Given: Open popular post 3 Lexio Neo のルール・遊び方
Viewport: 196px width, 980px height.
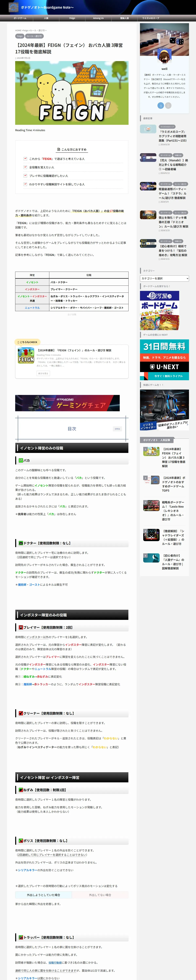Looking at the screenshot, I should tap(173, 511).
